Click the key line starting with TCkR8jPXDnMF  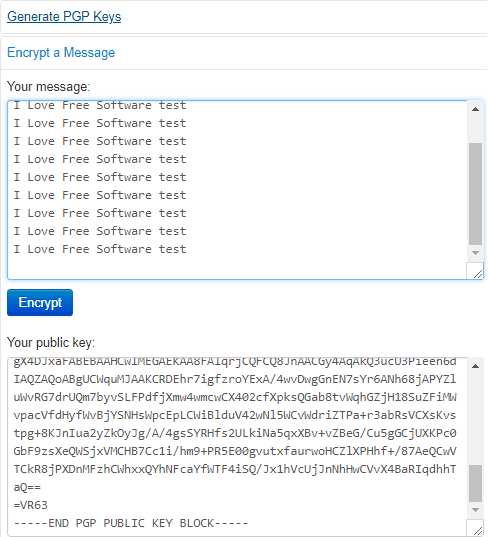[x=235, y=469]
